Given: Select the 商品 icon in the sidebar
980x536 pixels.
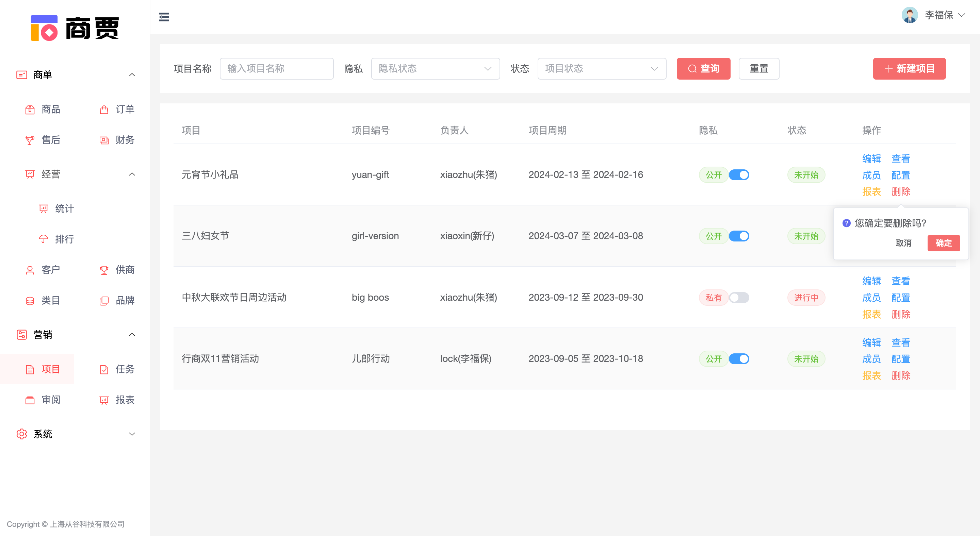Looking at the screenshot, I should tap(30, 110).
